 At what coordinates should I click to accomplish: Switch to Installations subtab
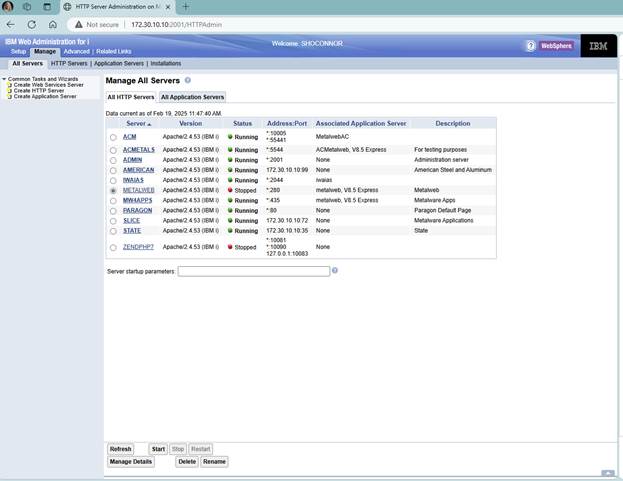pyautogui.click(x=166, y=64)
